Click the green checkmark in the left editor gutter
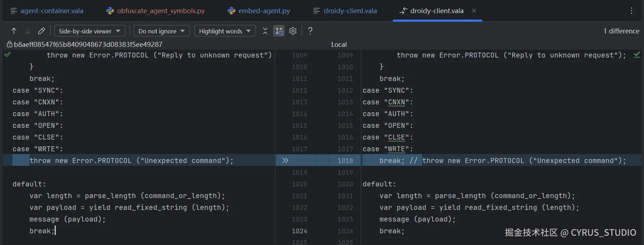The width and height of the screenshot is (644, 245). coord(7,55)
